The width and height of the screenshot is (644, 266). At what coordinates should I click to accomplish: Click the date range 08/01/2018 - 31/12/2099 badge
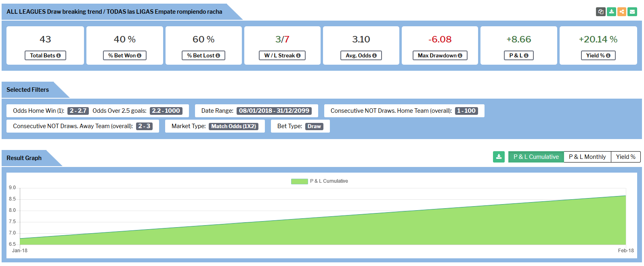tap(274, 111)
